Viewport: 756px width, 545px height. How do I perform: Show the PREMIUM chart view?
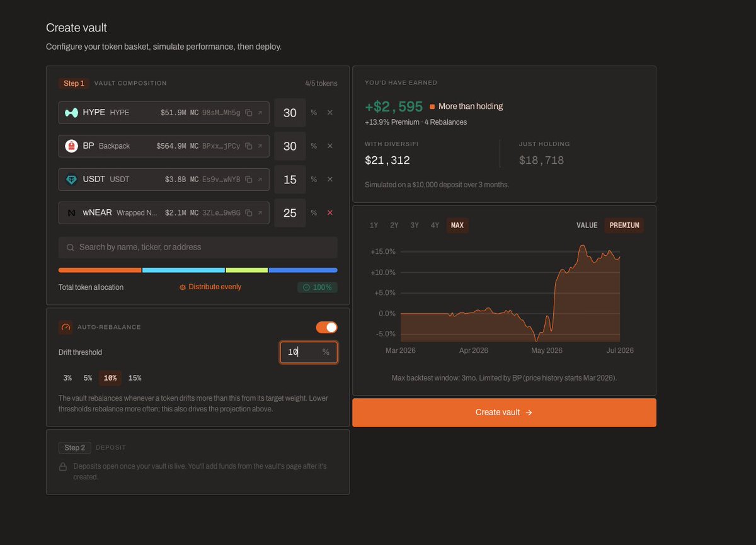pos(624,226)
